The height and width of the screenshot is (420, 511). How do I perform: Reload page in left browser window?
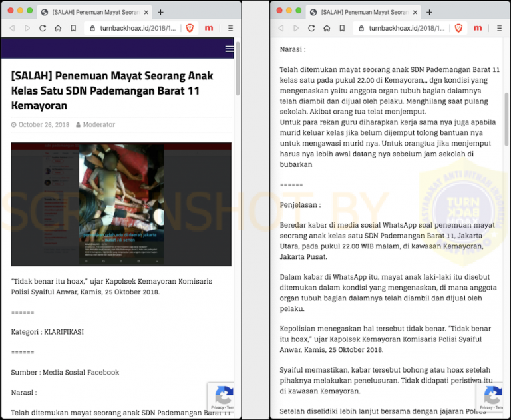tap(43, 29)
